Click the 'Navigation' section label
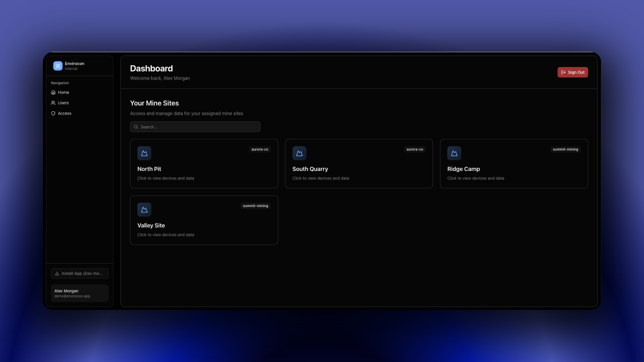 pyautogui.click(x=60, y=83)
